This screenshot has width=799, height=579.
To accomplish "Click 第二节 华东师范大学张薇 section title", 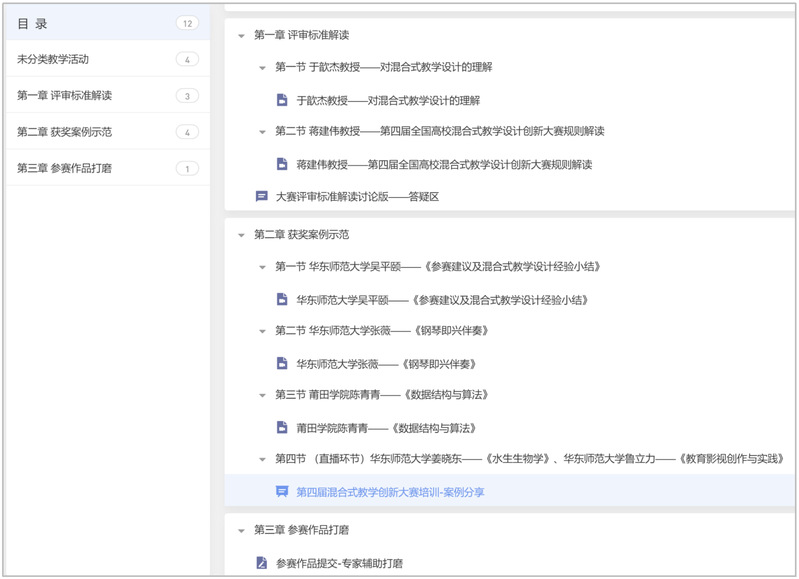I will pos(382,331).
